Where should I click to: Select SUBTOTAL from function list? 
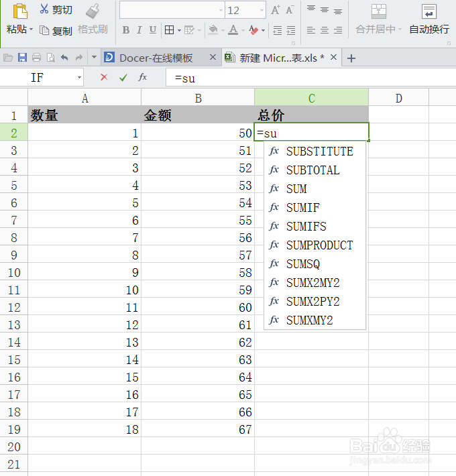315,170
